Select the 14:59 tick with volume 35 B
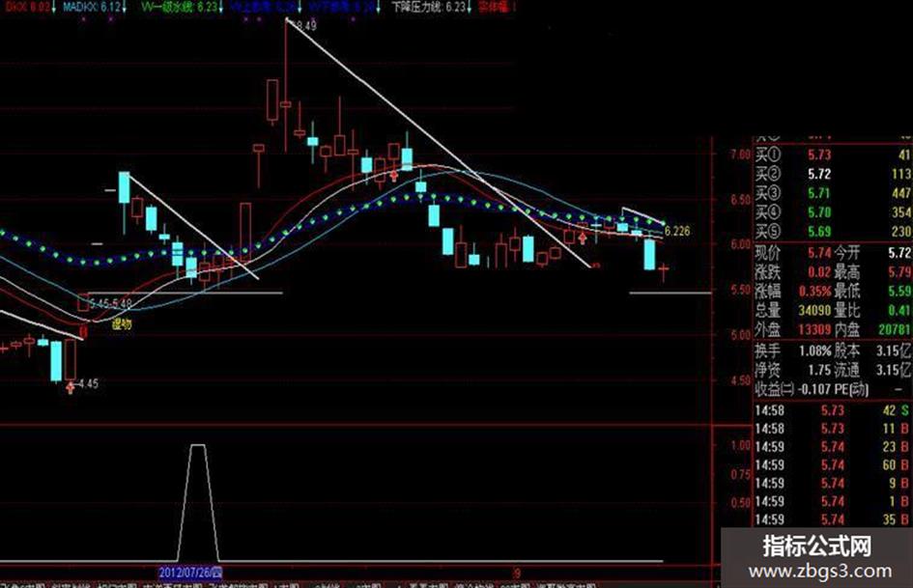Screen dimensions: 913x588 tap(833, 519)
